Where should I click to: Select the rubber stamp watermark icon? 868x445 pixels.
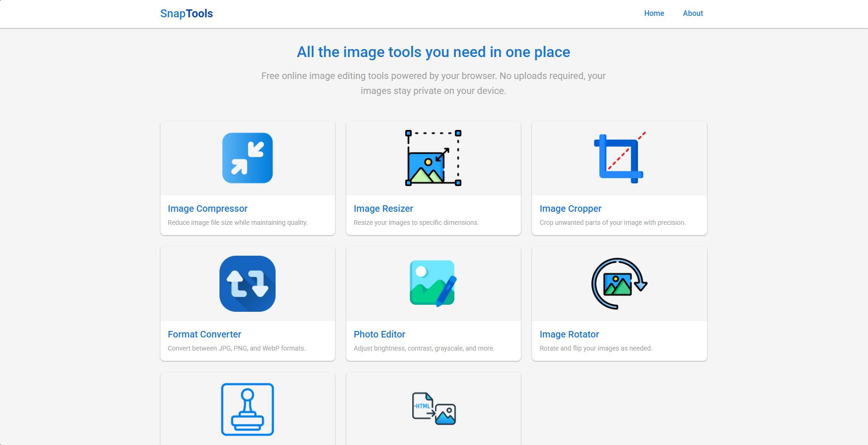click(x=247, y=409)
